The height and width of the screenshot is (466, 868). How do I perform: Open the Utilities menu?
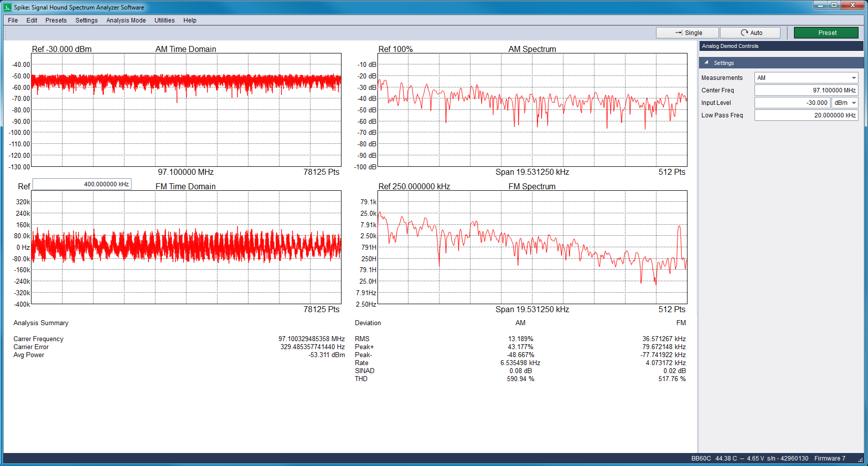[164, 20]
